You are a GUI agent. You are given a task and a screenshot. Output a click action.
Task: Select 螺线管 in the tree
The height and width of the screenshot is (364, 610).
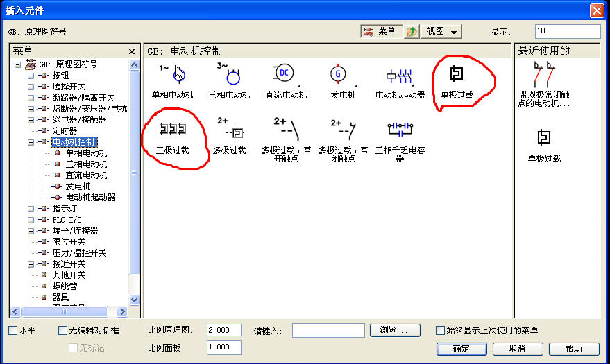(65, 286)
